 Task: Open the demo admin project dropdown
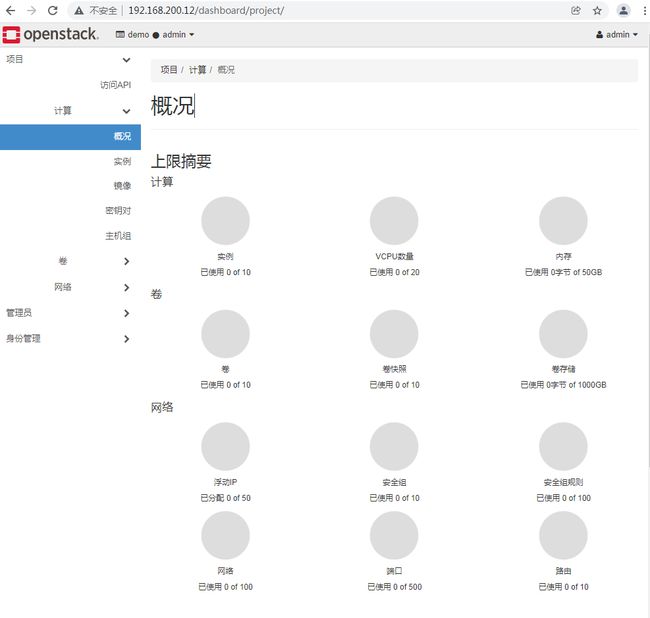(155, 35)
